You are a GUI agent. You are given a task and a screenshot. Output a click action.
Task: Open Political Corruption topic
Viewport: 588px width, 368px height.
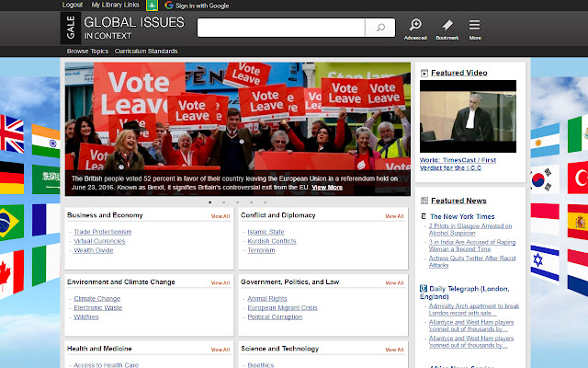275,316
